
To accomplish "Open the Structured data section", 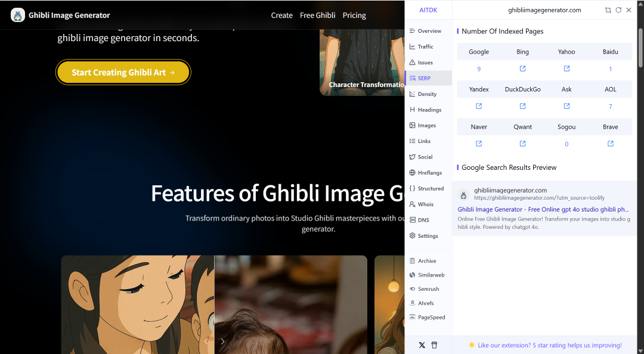I will click(x=428, y=188).
